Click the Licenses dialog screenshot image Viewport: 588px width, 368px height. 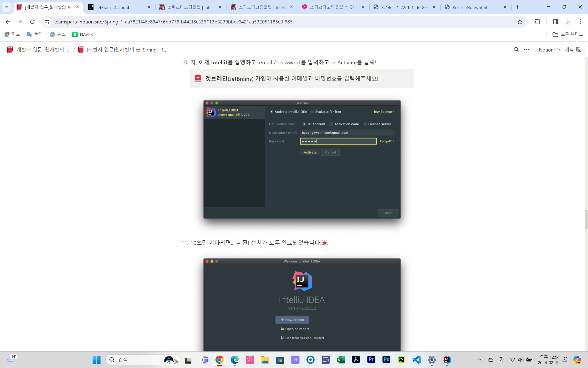tap(302, 159)
